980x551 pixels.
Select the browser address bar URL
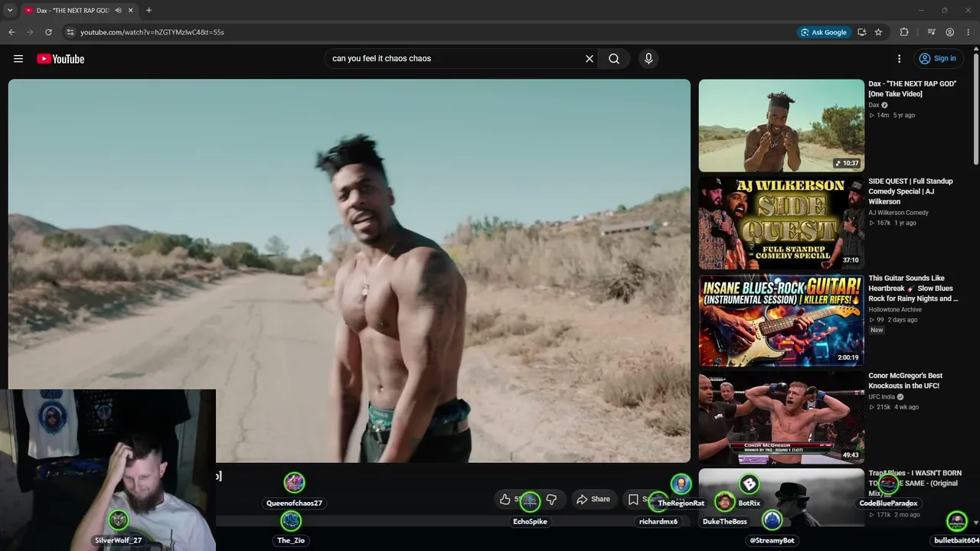(152, 32)
